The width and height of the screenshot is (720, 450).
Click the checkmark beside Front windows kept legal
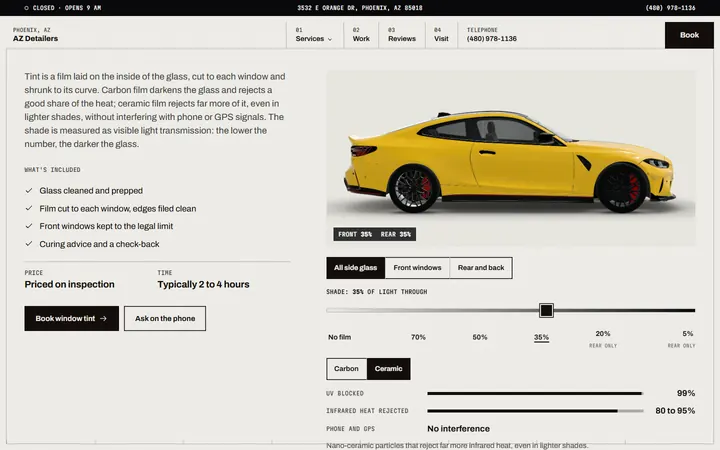(x=28, y=226)
